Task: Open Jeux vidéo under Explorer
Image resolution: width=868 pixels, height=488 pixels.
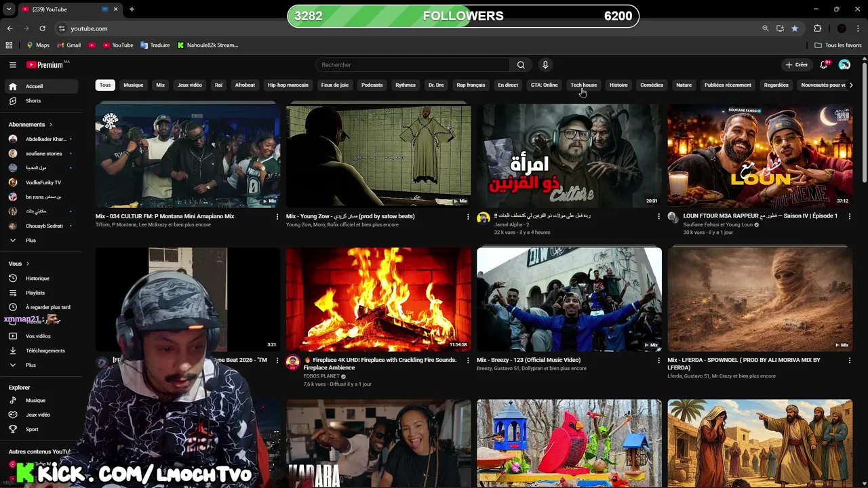Action: [42, 415]
